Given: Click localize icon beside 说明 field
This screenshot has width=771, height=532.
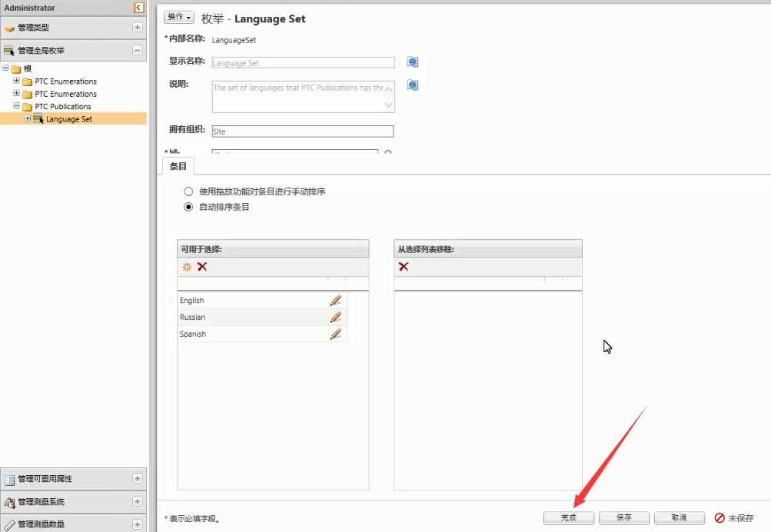Looking at the screenshot, I should point(413,85).
